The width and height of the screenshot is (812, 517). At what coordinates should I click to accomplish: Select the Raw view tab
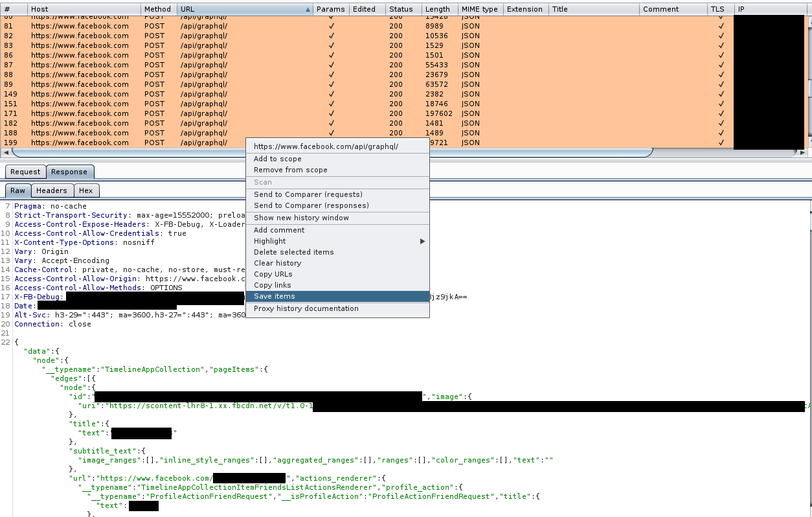18,190
